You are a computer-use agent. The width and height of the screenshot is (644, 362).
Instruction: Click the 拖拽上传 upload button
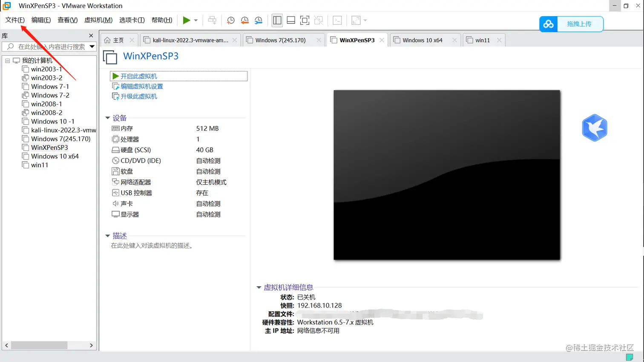click(580, 24)
